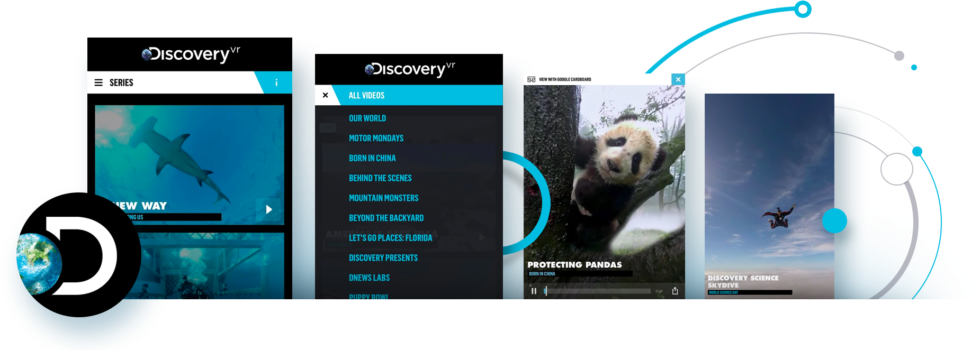Open the Discovery Science Skydive video
This screenshot has width=980, height=350.
pyautogui.click(x=769, y=196)
